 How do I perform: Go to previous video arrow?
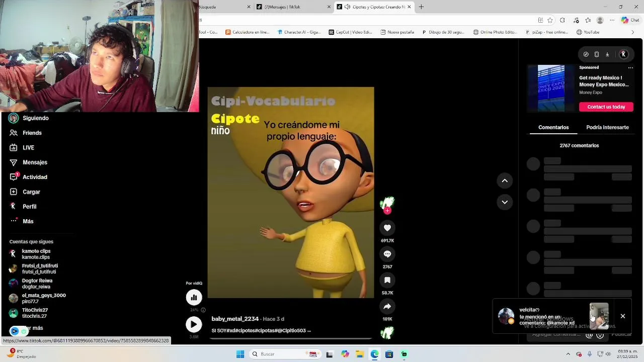505,180
